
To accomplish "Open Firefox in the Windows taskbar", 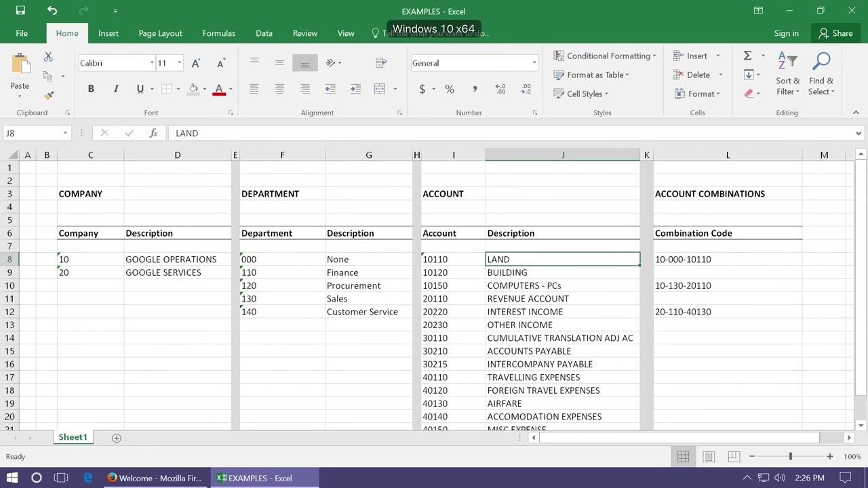I will [x=155, y=478].
